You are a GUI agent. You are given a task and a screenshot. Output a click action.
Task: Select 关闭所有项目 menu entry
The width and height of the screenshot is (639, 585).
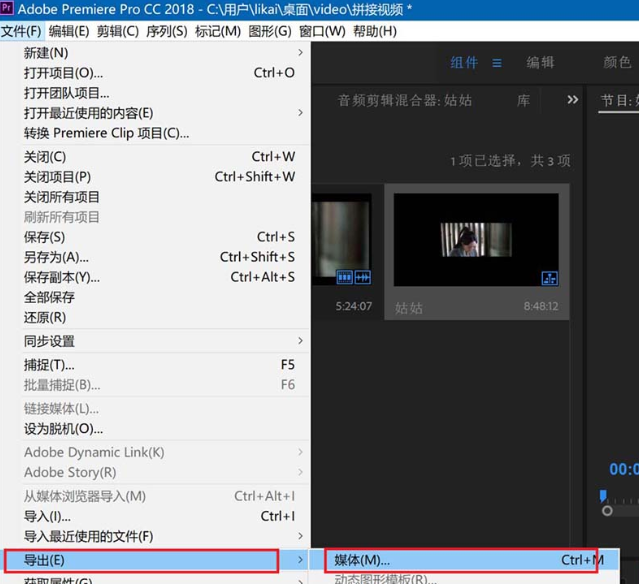click(155, 197)
